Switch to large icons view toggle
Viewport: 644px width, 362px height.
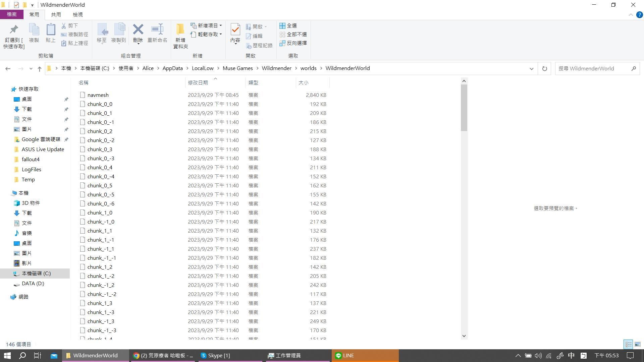pos(638,344)
